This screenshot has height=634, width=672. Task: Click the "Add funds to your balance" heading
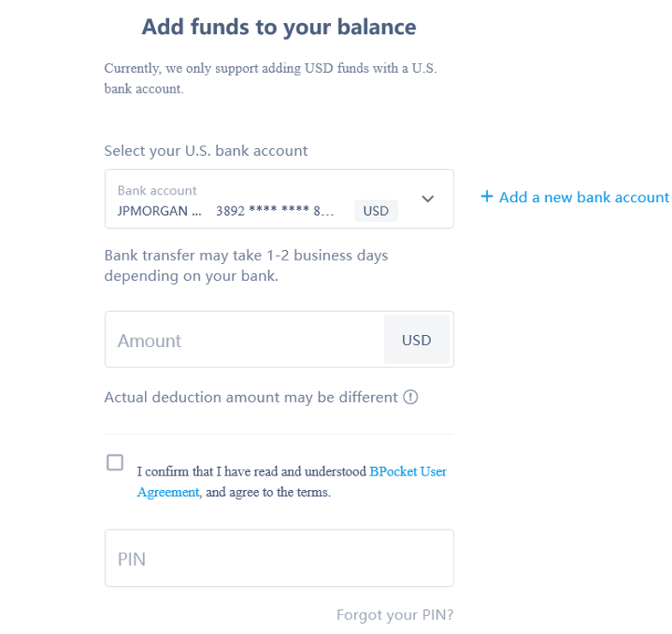pos(279,27)
